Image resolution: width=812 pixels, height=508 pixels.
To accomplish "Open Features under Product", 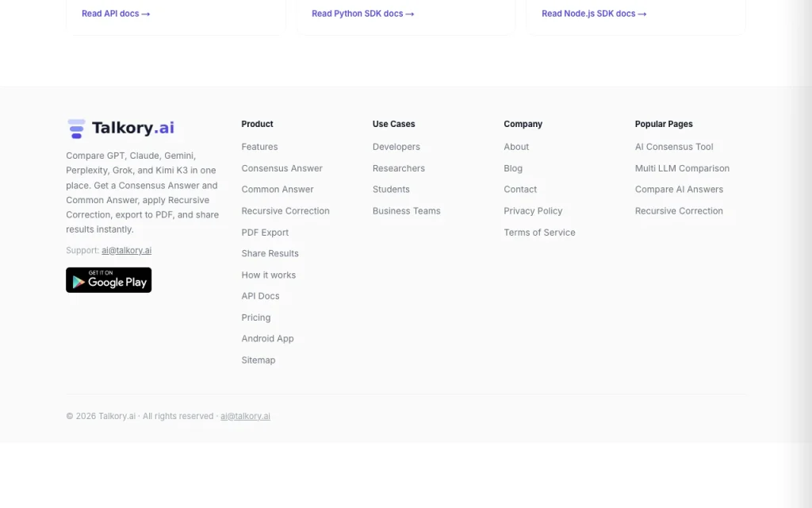I will click(x=259, y=147).
